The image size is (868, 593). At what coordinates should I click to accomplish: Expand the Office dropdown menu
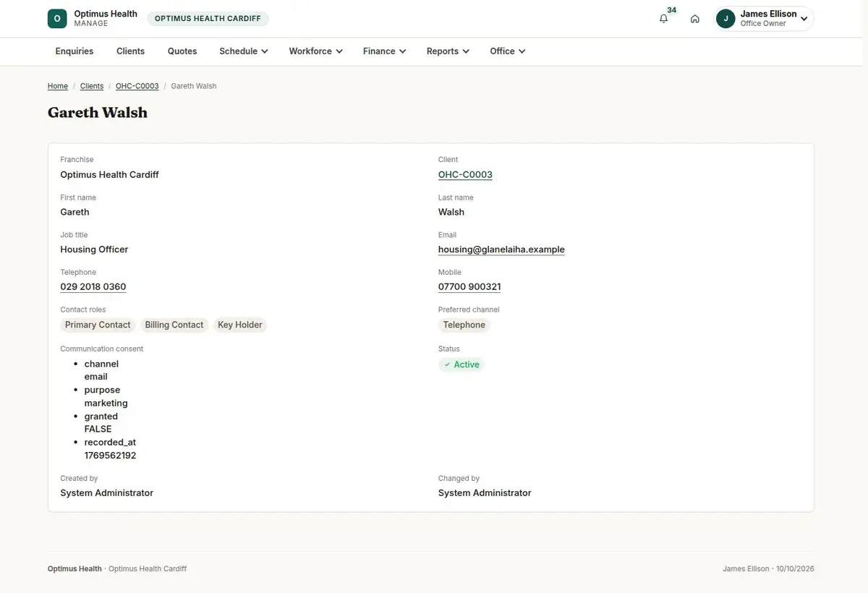(507, 51)
